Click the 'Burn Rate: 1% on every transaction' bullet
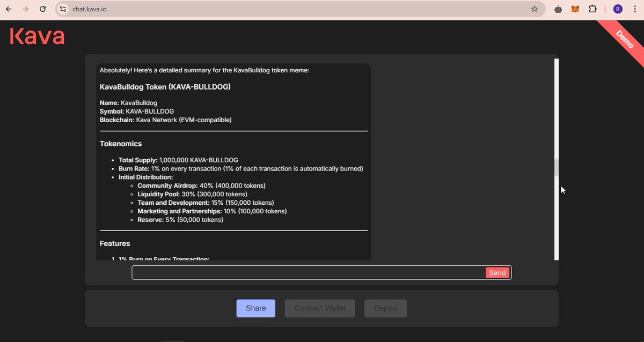Image resolution: width=644 pixels, height=342 pixels. coord(241,169)
